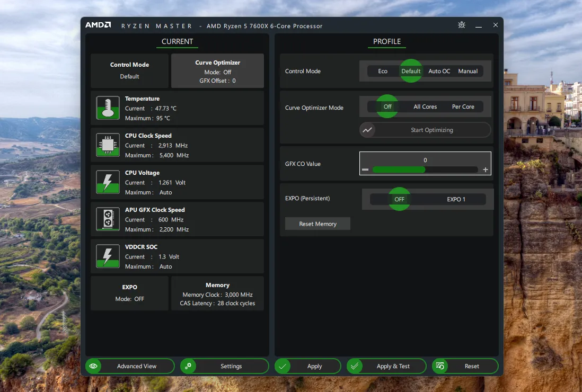The image size is (582, 392).
Task: Click the Memory Clock 3,000 MHz text
Action: [x=217, y=295]
